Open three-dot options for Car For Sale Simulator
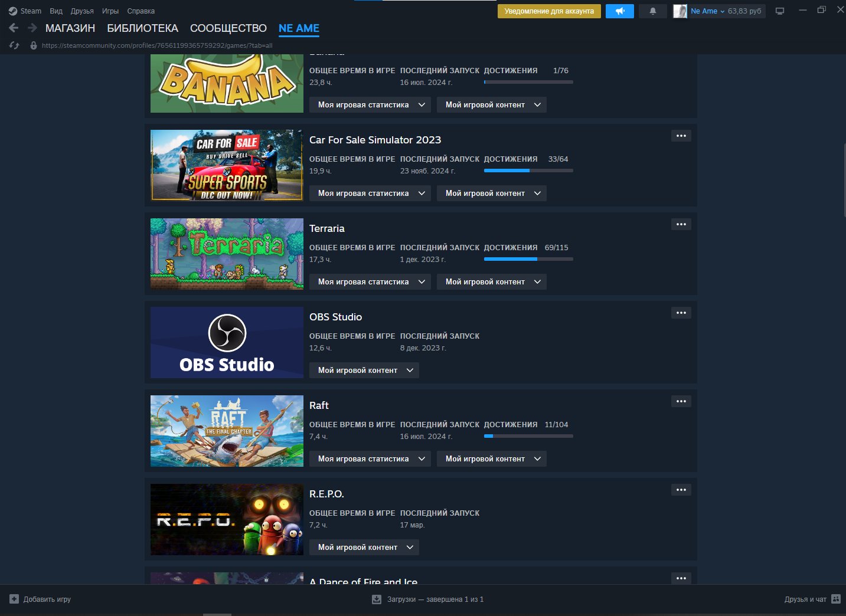 point(681,136)
